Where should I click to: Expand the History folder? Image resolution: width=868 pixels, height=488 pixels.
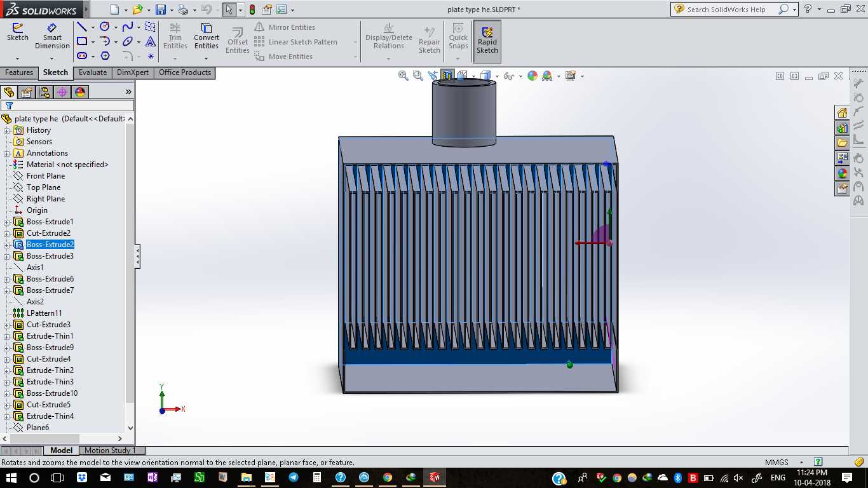[7, 130]
